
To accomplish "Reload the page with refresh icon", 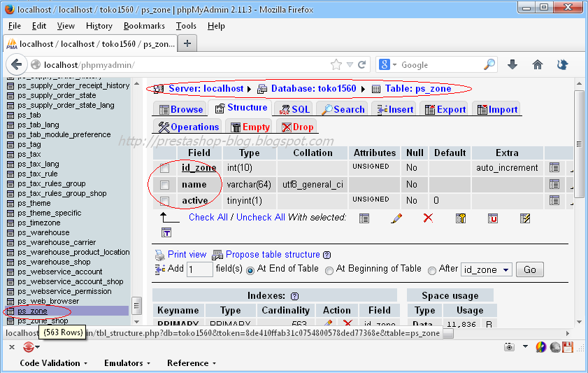I will point(362,64).
